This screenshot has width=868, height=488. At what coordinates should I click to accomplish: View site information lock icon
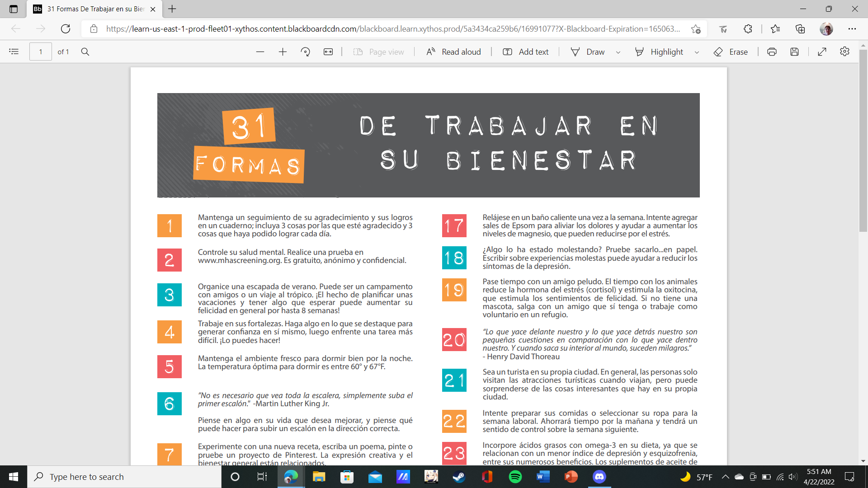pyautogui.click(x=94, y=29)
